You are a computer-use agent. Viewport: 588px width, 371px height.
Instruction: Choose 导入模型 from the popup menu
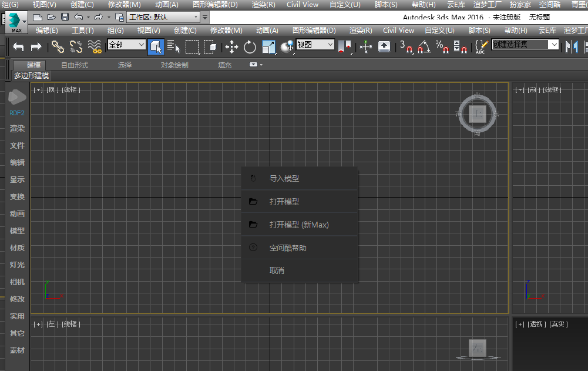[284, 179]
